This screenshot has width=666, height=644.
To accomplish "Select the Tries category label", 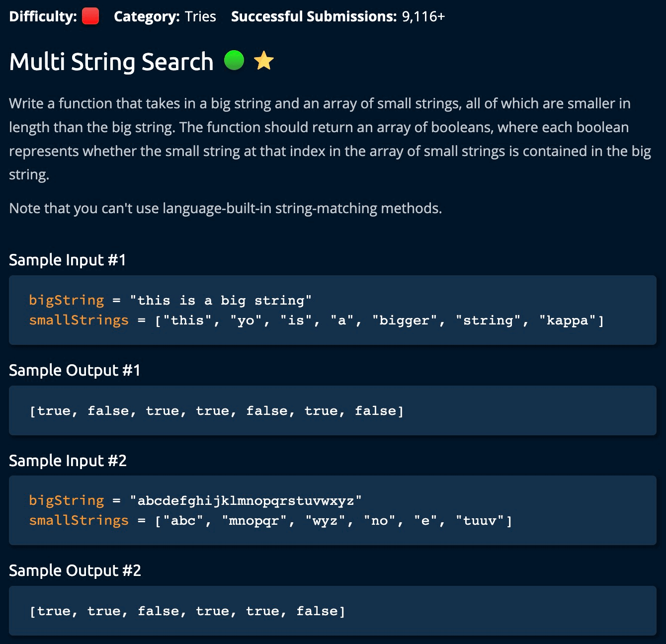I will pos(200,16).
